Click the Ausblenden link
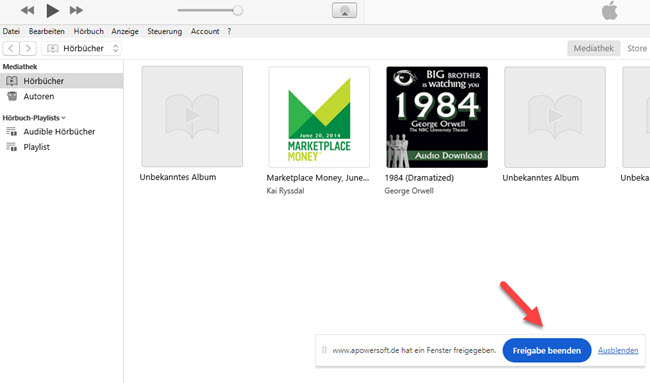The height and width of the screenshot is (383, 650). click(618, 350)
